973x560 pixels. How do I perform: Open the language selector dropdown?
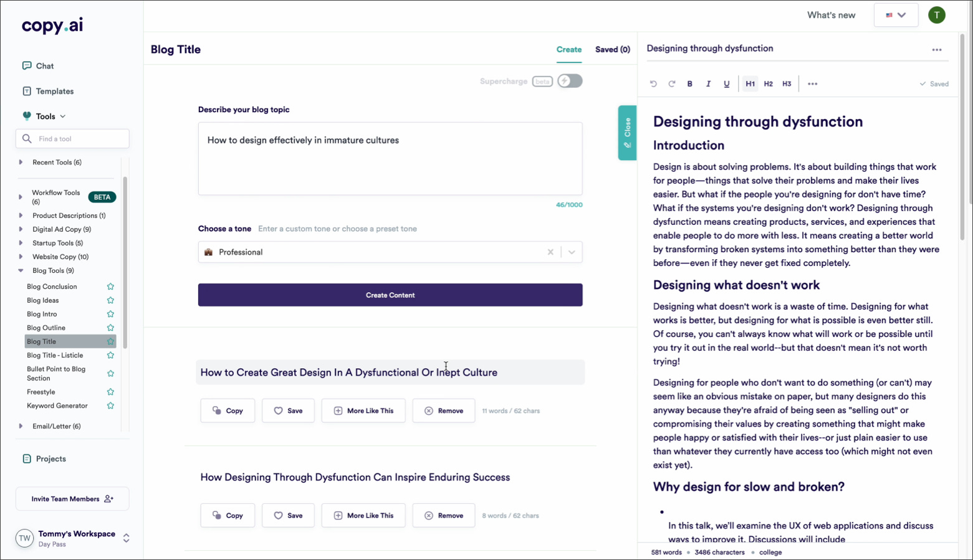pos(896,14)
